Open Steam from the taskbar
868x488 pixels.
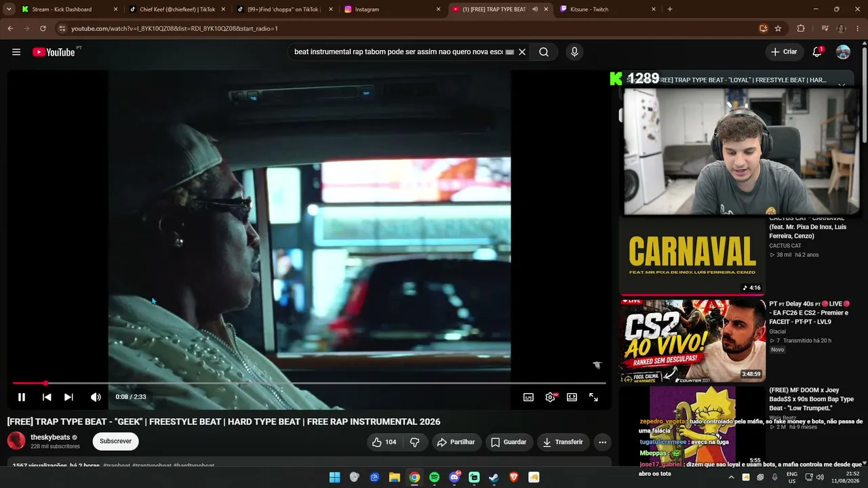point(494,477)
